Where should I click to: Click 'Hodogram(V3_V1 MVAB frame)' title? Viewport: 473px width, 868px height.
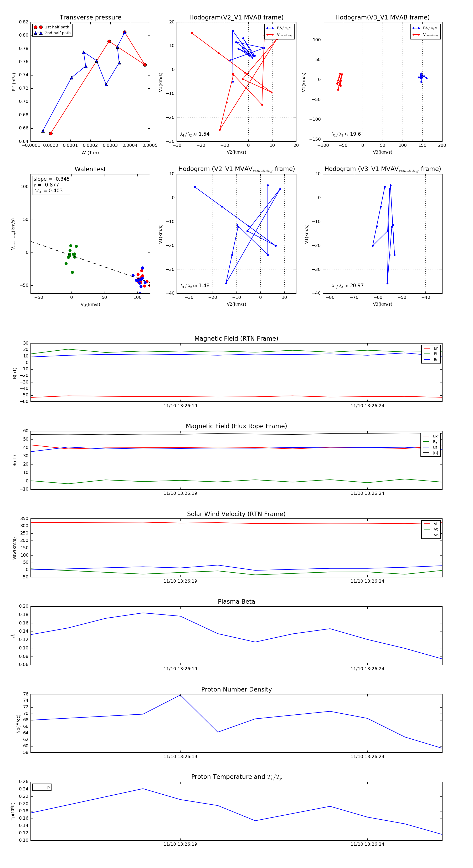[382, 18]
